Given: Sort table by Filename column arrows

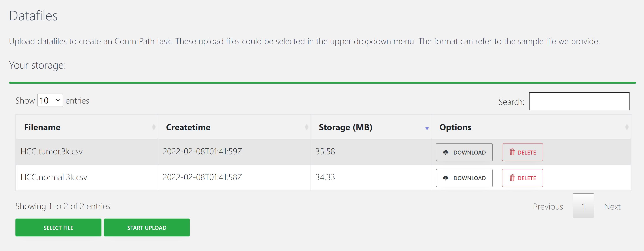Looking at the screenshot, I should [x=154, y=127].
